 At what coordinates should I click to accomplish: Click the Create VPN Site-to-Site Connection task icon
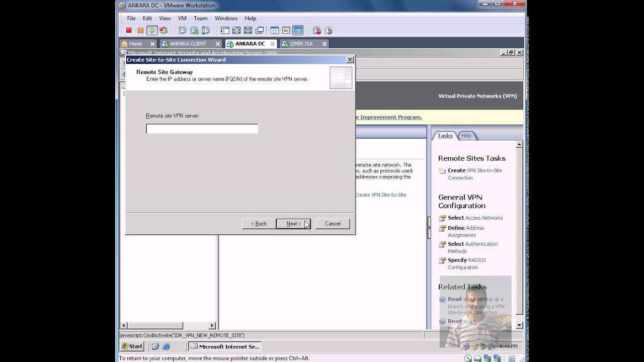tap(442, 171)
